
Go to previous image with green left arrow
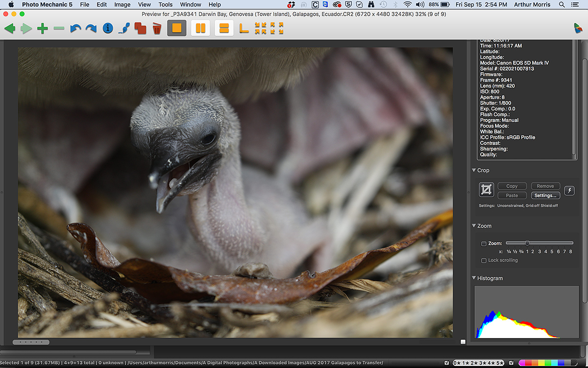point(10,28)
